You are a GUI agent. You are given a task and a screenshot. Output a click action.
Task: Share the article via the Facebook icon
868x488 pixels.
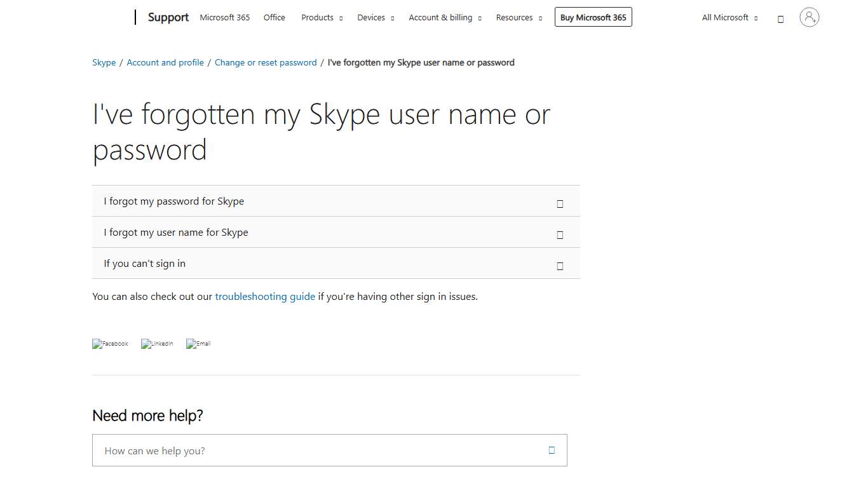110,344
